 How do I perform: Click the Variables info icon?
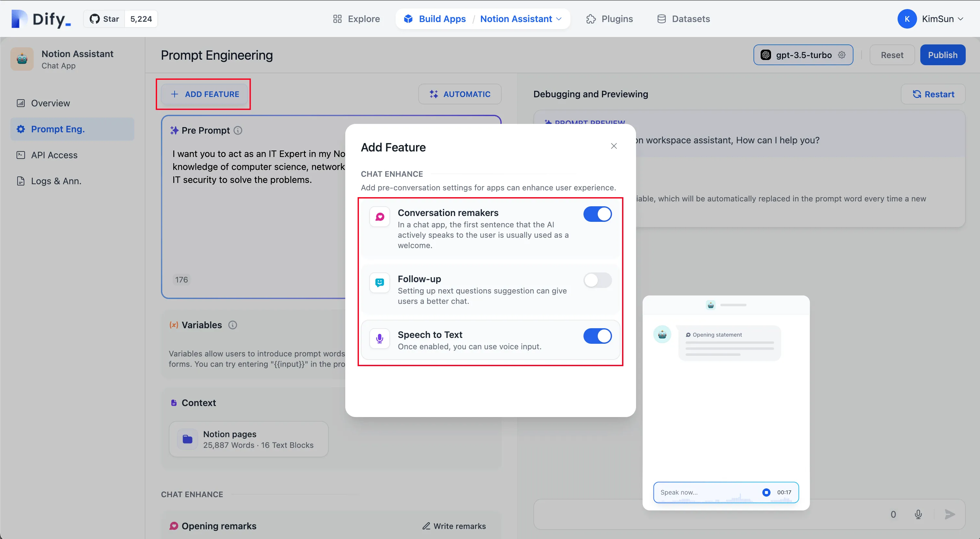coord(232,325)
